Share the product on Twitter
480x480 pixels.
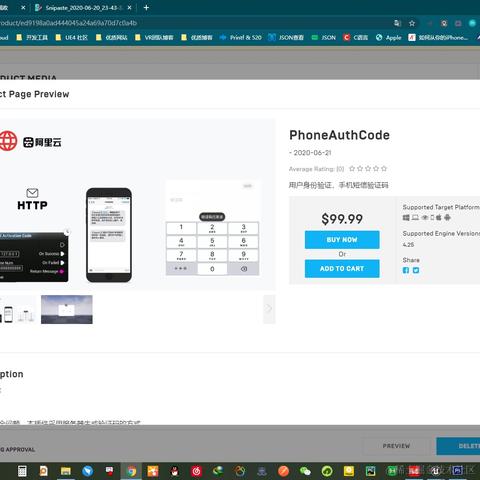click(x=416, y=270)
